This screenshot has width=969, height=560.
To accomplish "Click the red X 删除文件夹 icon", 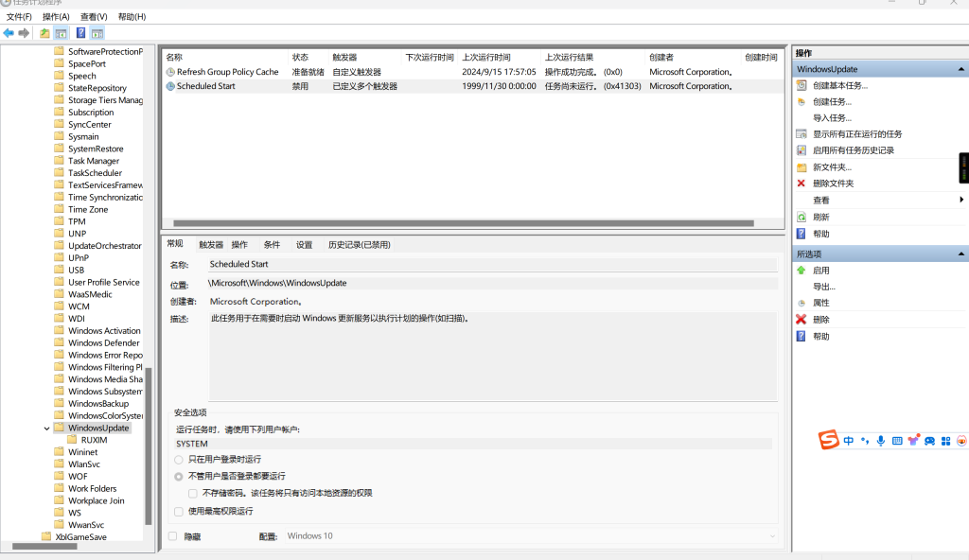I will click(x=802, y=184).
